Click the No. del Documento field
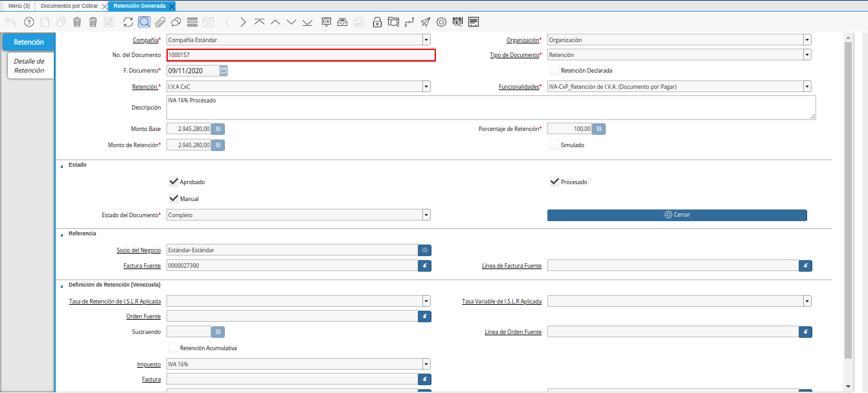Image resolution: width=868 pixels, height=393 pixels. pyautogui.click(x=301, y=55)
